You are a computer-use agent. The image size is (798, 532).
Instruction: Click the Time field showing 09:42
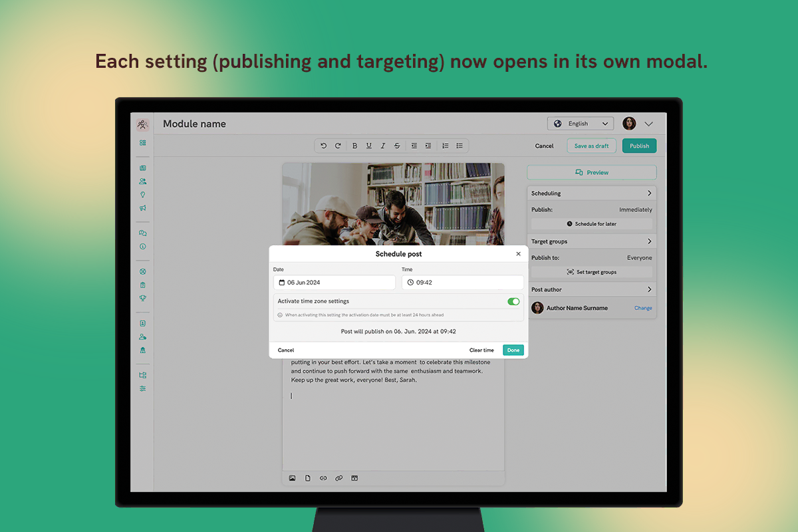tap(462, 283)
